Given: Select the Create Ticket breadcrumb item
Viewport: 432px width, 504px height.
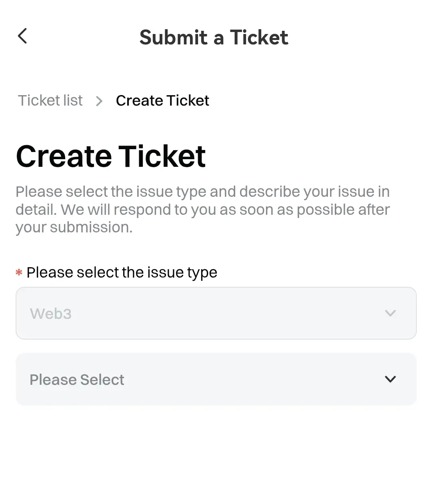Looking at the screenshot, I should pyautogui.click(x=162, y=100).
